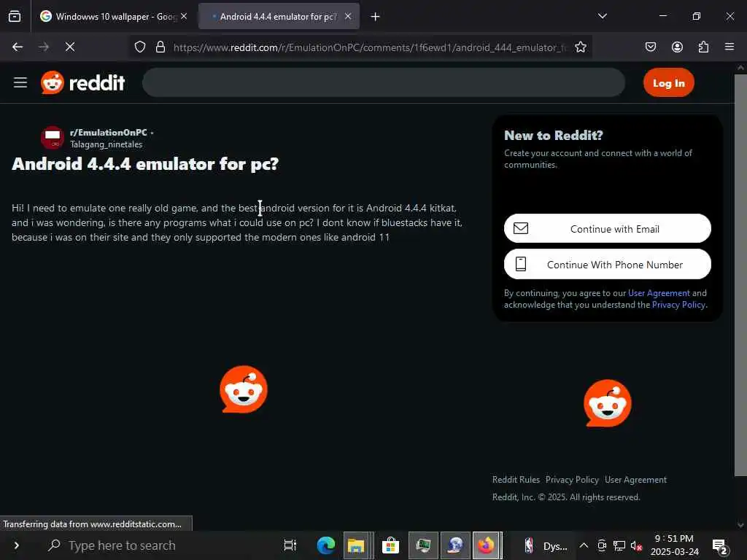
Task: View site security padlock info
Action: [x=160, y=47]
